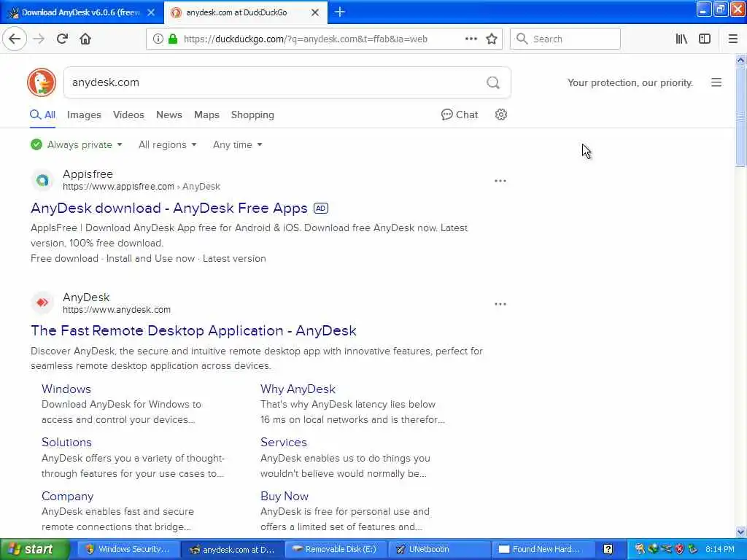Screen dimensions: 747x560
Task: Open AnyDesk download - AnyDesk Free Apps link
Action: 169,208
